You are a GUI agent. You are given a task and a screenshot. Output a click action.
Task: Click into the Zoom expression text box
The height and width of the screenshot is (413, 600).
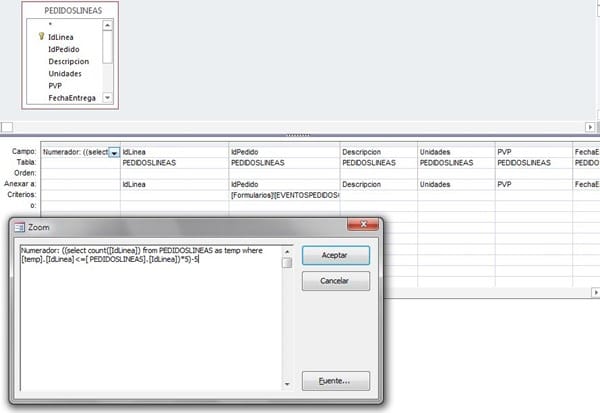(x=151, y=318)
